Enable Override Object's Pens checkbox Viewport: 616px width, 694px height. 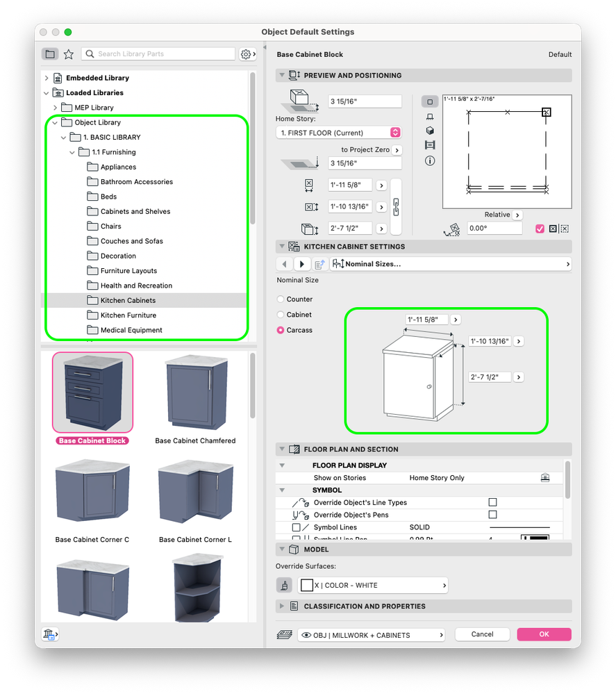[x=492, y=515]
